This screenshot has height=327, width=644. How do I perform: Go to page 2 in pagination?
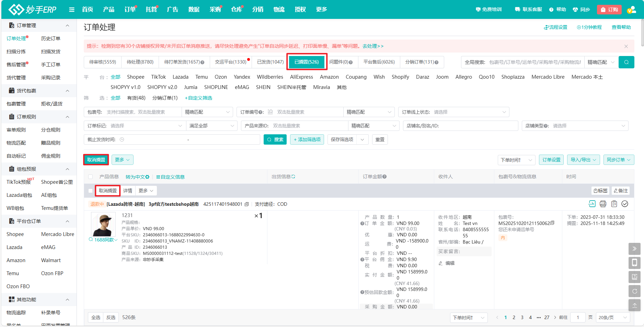(514, 318)
